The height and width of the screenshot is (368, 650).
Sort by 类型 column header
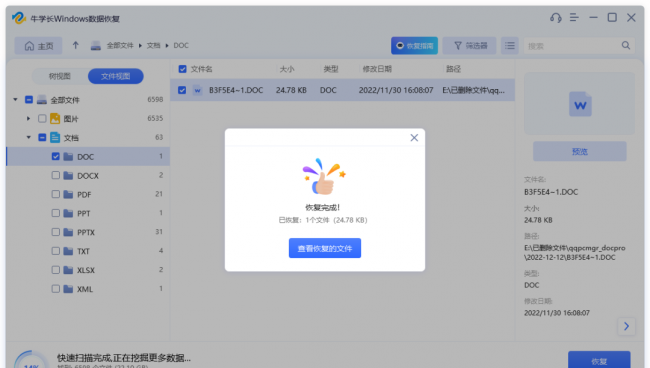pyautogui.click(x=331, y=69)
